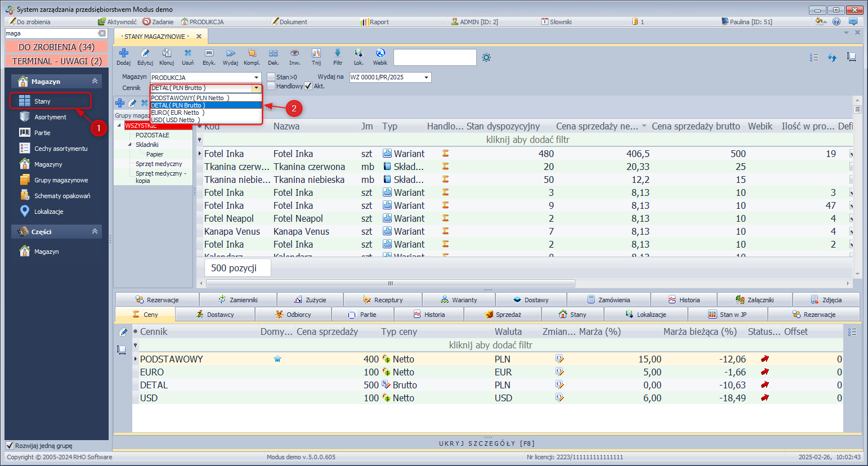Click the Wydaj arrow icon
The height and width of the screenshot is (466, 868).
(230, 53)
